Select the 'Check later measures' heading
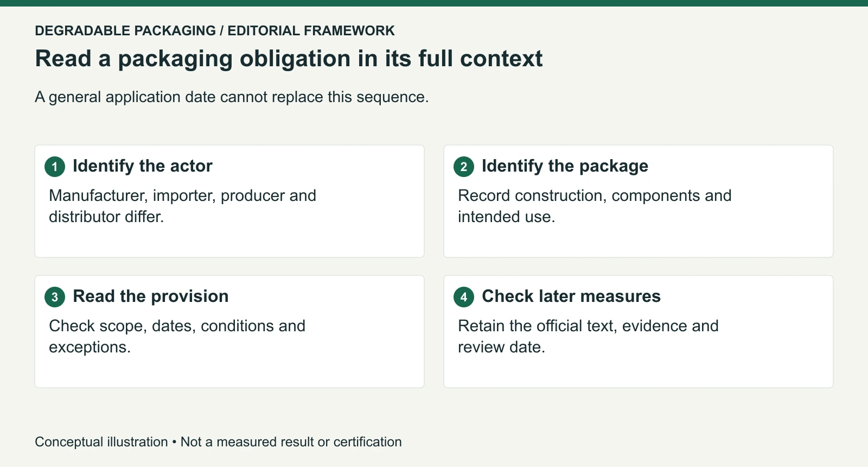This screenshot has height=467, width=868. tap(571, 296)
